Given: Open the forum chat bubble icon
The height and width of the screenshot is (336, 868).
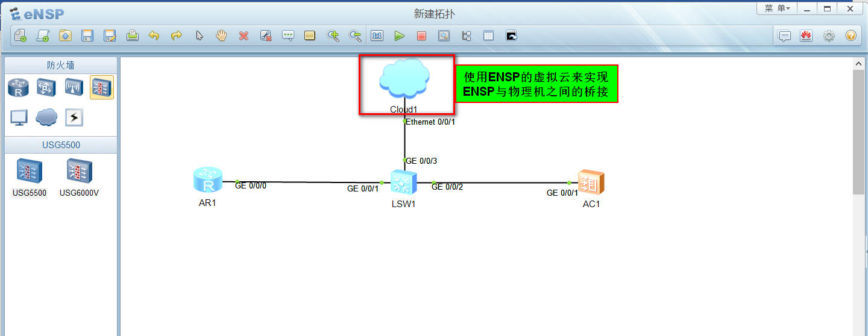Looking at the screenshot, I should (784, 36).
